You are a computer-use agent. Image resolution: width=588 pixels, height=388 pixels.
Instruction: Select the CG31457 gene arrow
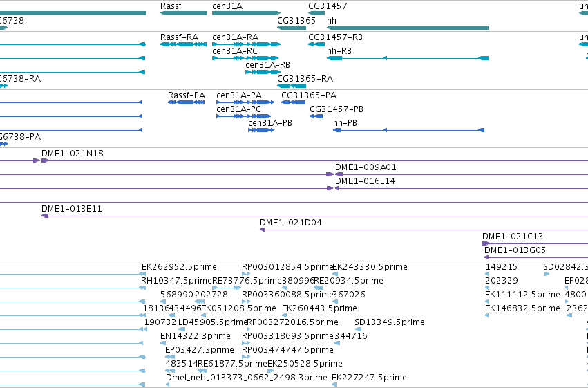[x=316, y=13]
